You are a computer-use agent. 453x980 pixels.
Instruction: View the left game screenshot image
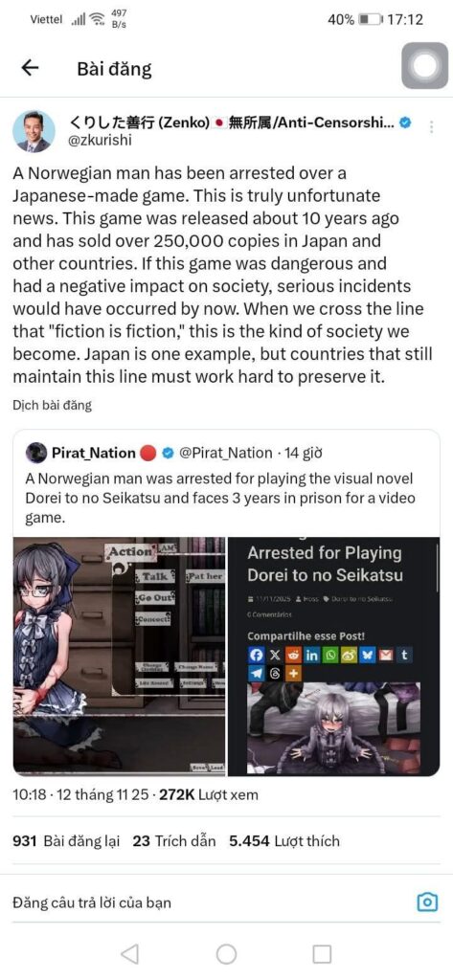click(119, 657)
